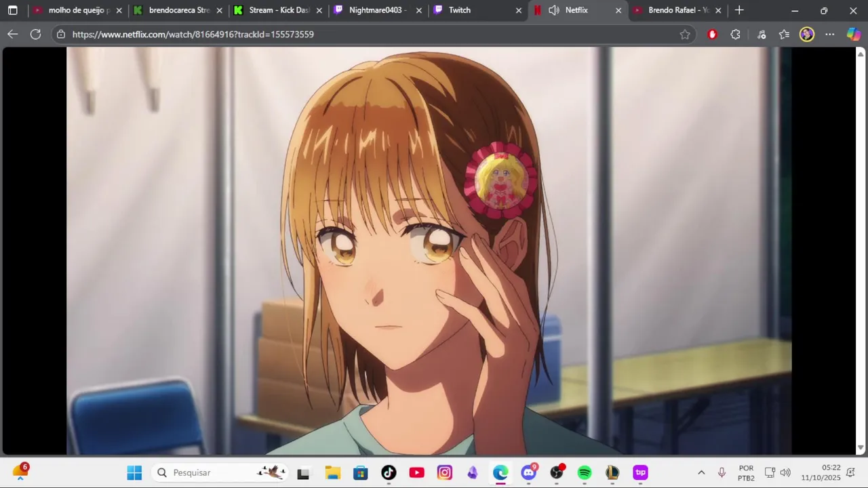Open the notification widget with badge 6
The width and height of the screenshot is (868, 488).
click(20, 472)
